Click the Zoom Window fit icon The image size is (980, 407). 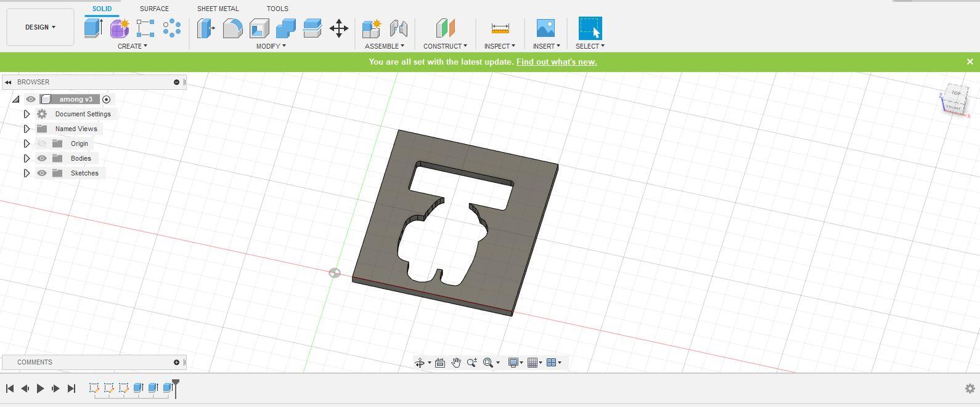[x=488, y=363]
